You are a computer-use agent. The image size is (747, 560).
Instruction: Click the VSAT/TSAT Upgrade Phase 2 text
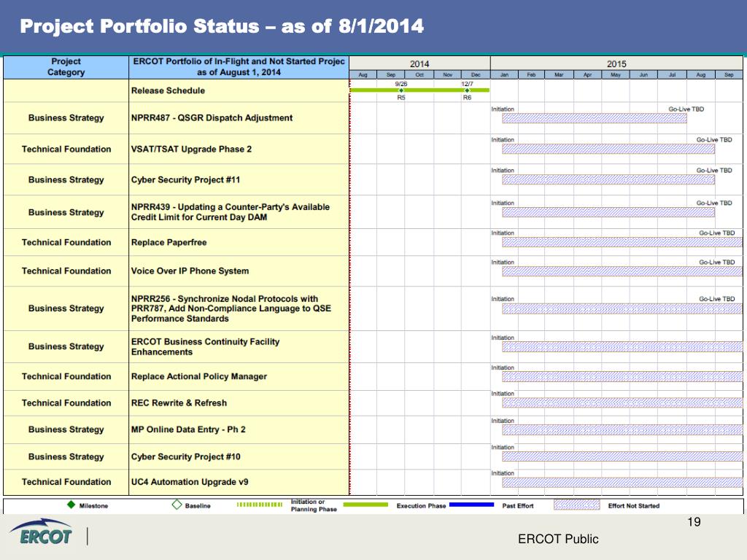coord(192,149)
